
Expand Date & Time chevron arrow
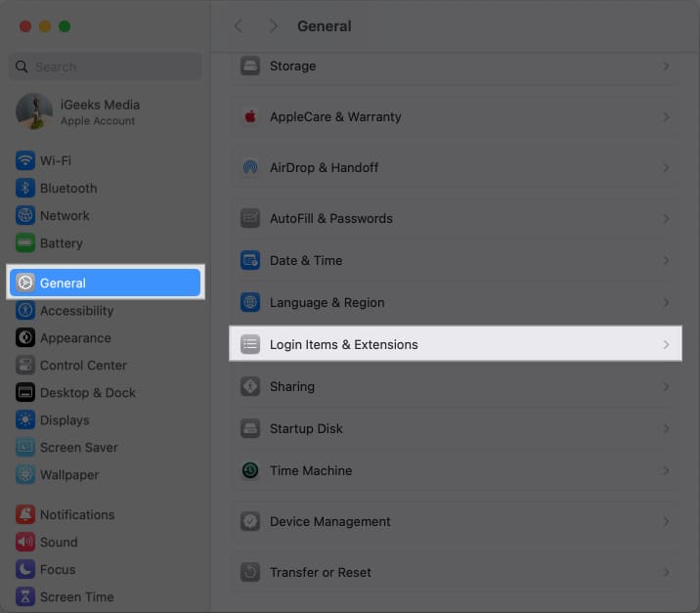(666, 261)
